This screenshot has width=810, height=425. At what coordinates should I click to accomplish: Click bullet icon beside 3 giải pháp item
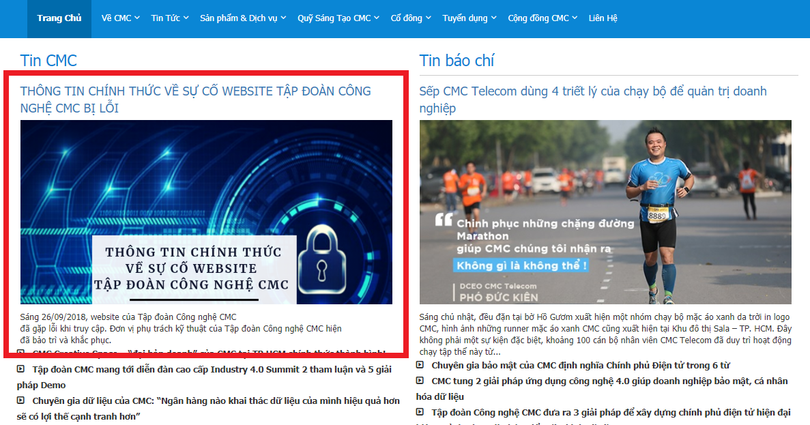420,412
